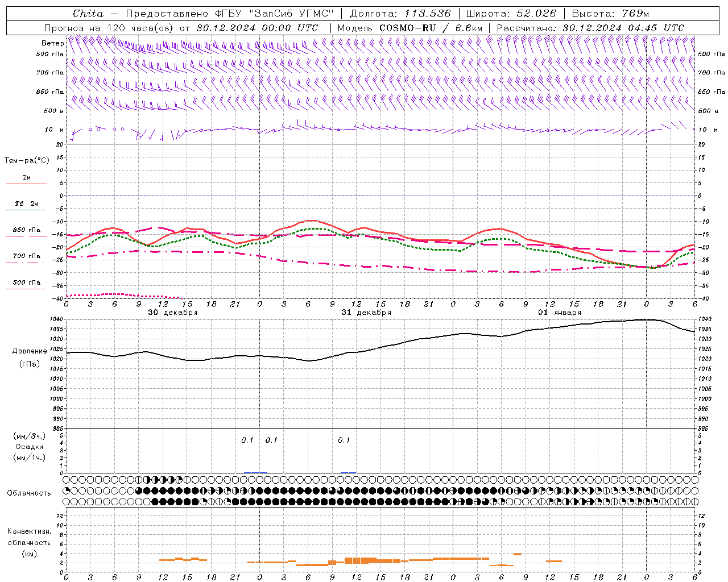
Task: Select the provider text ФГБУ "ЗапСиб УГМС"
Action: click(x=275, y=14)
